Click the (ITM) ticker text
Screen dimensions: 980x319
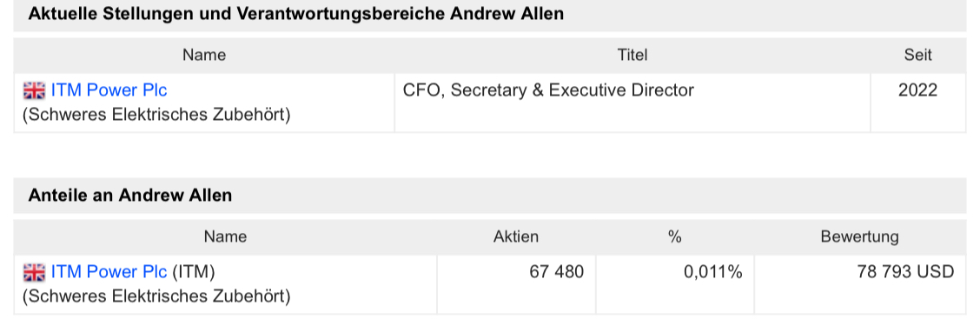pyautogui.click(x=193, y=272)
